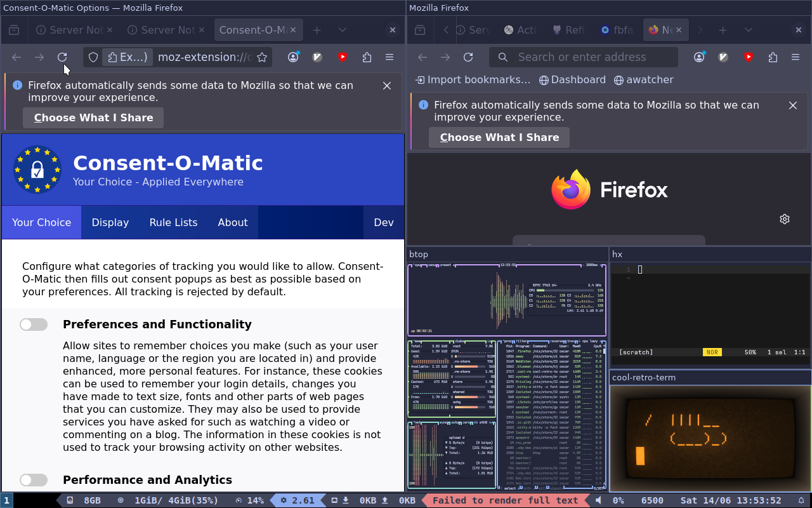The height and width of the screenshot is (508, 812).
Task: Click the shield tracking protection icon in left Firefox
Action: click(x=93, y=57)
